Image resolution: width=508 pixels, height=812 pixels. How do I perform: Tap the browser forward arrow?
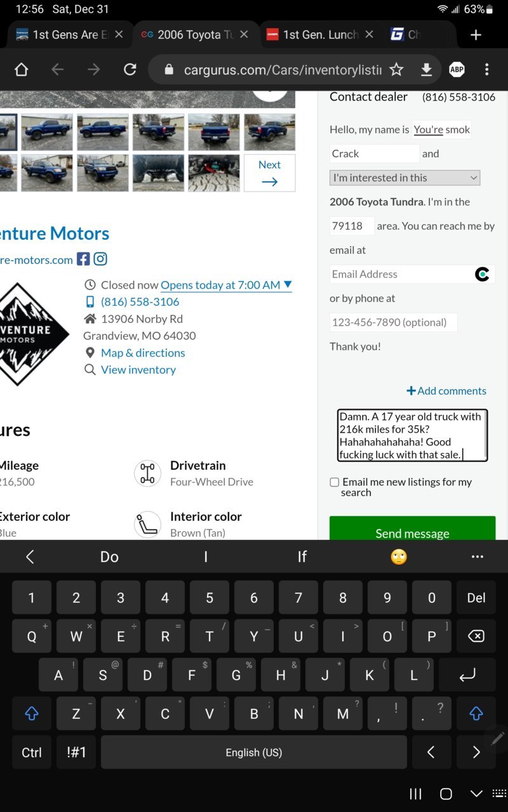click(94, 70)
